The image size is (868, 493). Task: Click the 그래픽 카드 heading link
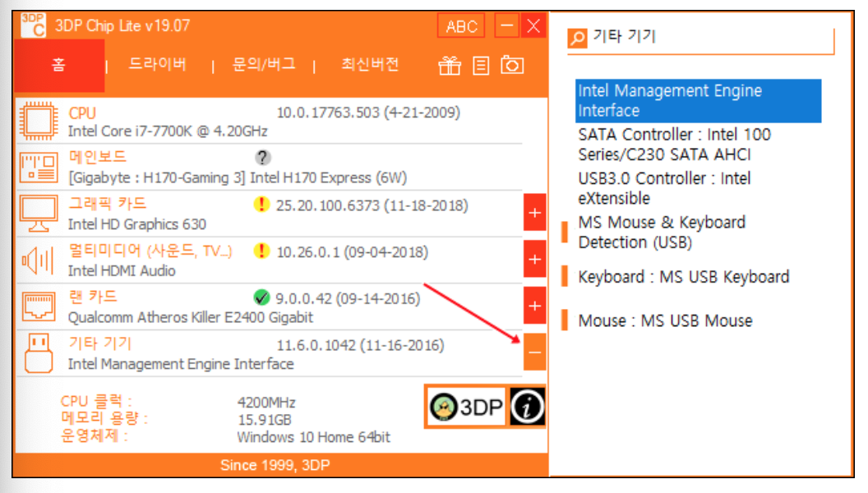click(108, 203)
